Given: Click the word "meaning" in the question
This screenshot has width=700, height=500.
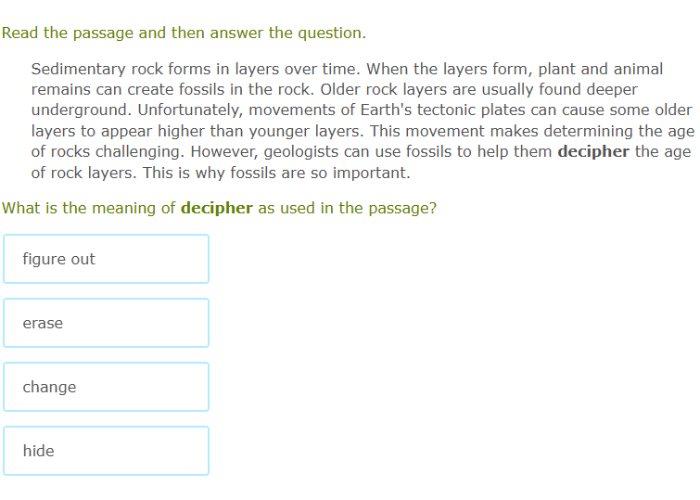Looking at the screenshot, I should [124, 209].
